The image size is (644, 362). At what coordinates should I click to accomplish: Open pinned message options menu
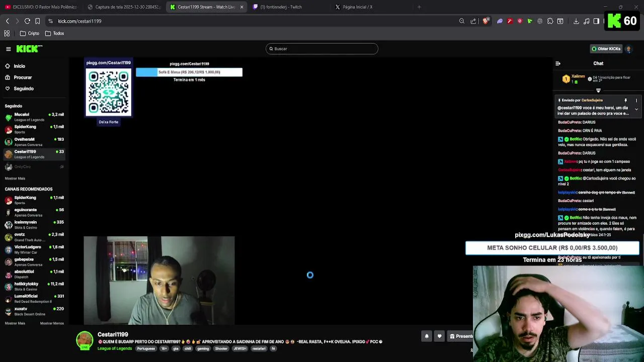click(x=636, y=101)
